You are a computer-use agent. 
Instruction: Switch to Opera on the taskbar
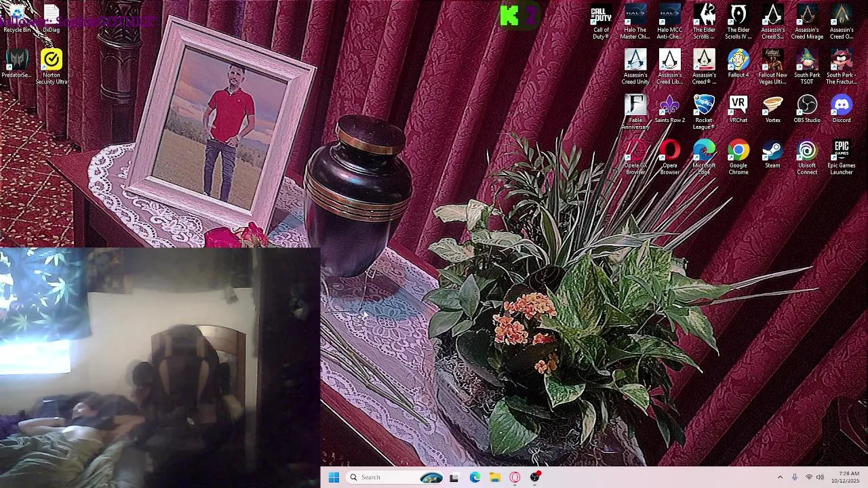(515, 477)
